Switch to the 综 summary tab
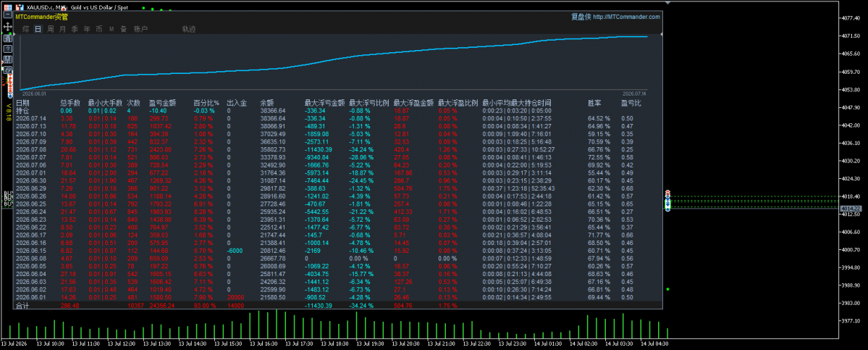 (x=26, y=29)
